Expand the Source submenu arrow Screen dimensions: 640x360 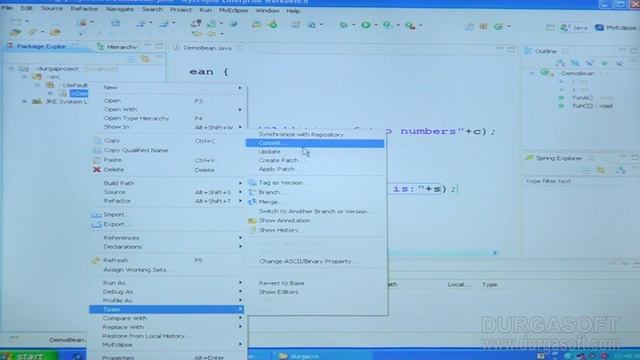point(240,192)
